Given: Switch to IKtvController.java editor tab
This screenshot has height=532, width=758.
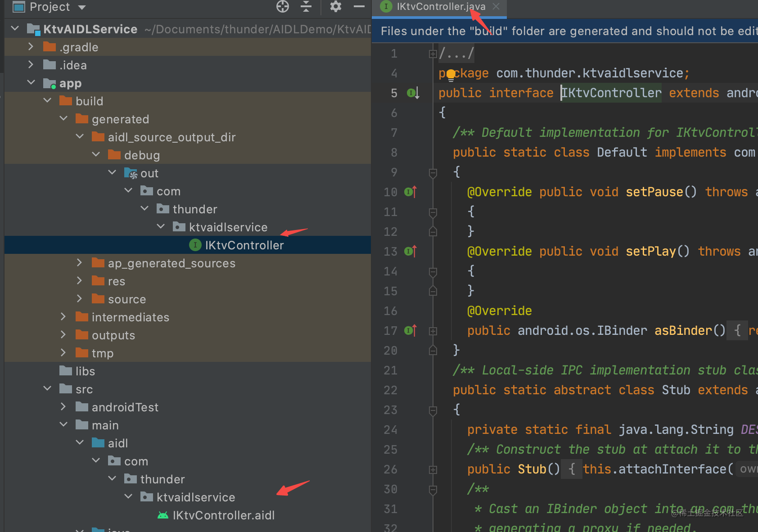Looking at the screenshot, I should 439,7.
